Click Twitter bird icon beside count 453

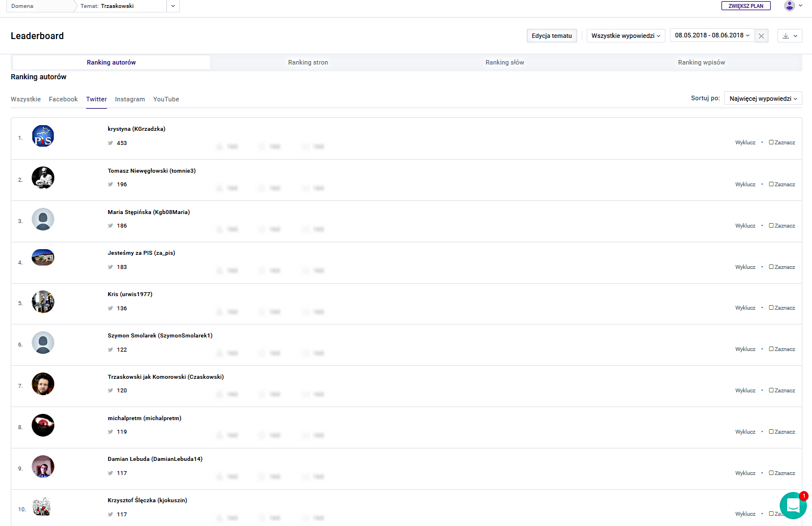point(110,143)
